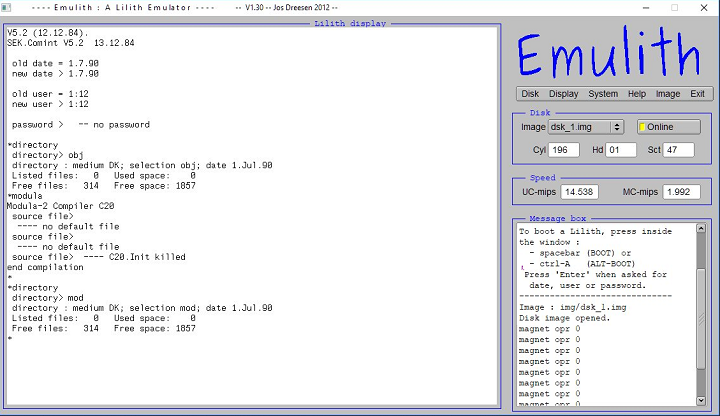The width and height of the screenshot is (720, 416).
Task: Minimize the Emulith window
Action: pyautogui.click(x=646, y=8)
